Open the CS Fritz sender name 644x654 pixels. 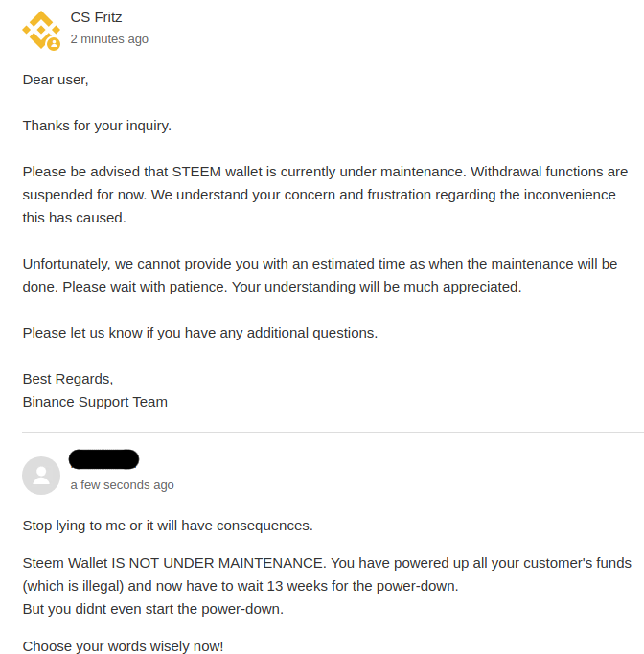(96, 17)
